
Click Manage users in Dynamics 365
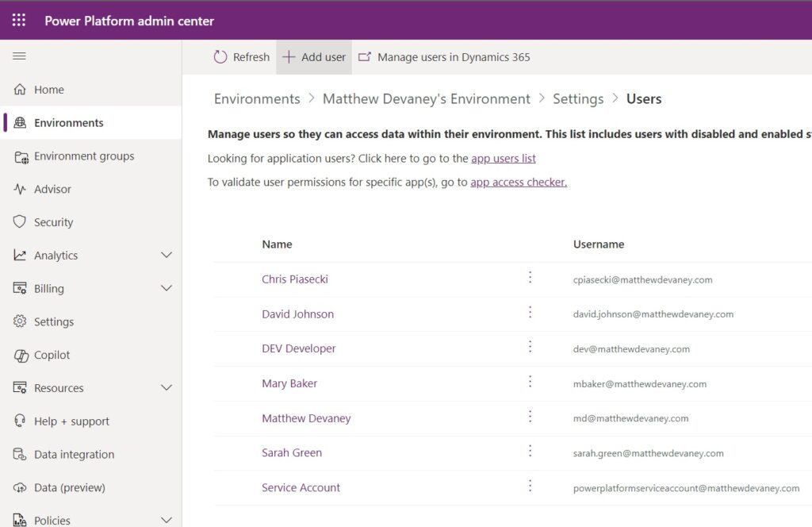coord(444,57)
